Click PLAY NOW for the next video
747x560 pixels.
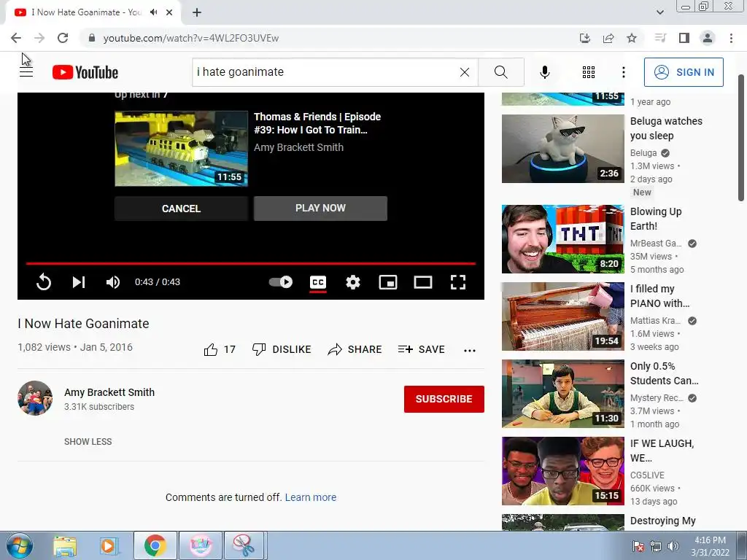click(x=320, y=208)
